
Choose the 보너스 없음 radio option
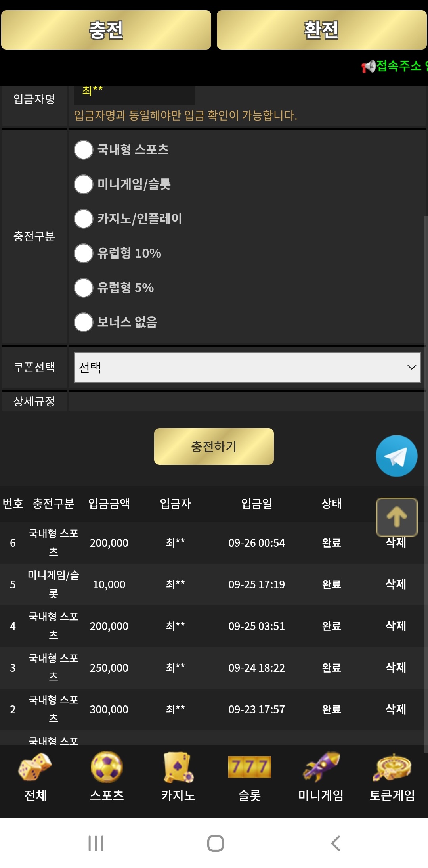pyautogui.click(x=84, y=322)
